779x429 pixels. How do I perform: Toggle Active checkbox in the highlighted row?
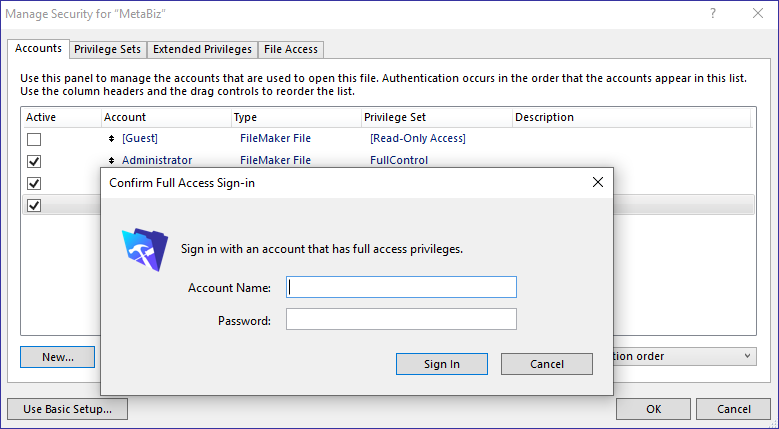34,205
